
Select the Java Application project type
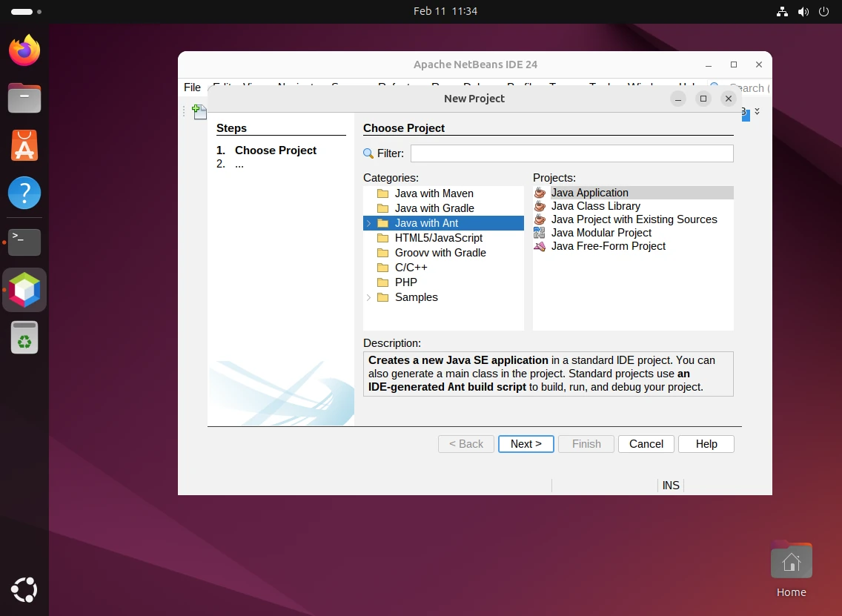(x=589, y=192)
